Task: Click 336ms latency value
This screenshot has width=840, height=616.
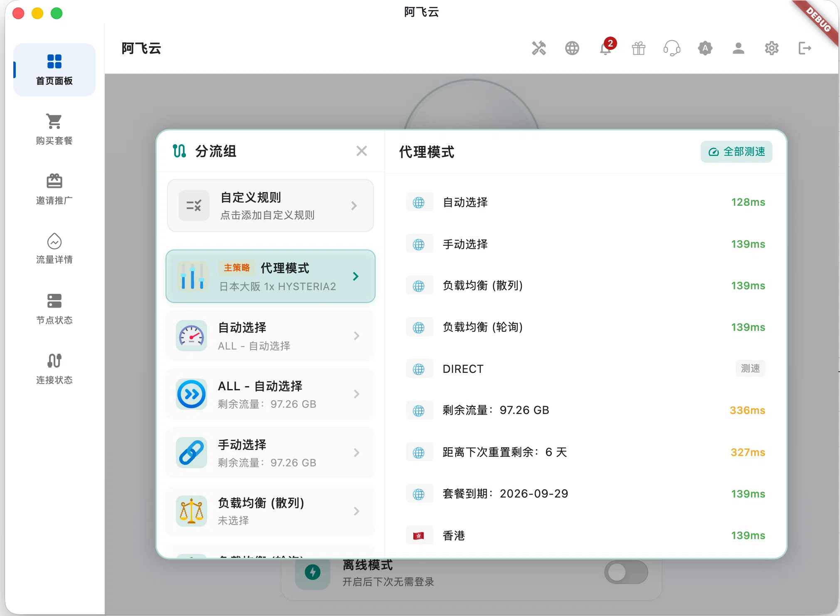Action: tap(747, 411)
